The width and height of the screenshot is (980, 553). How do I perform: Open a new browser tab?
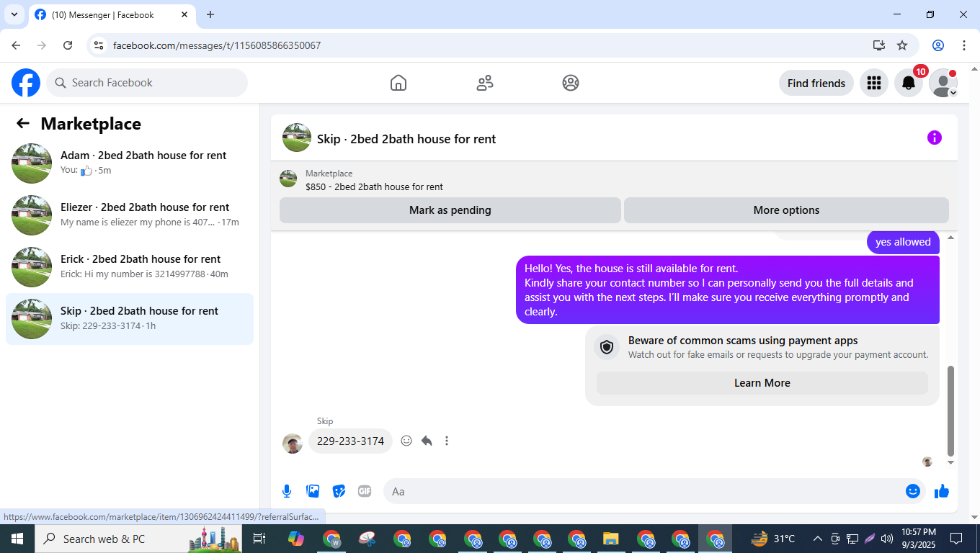(210, 14)
